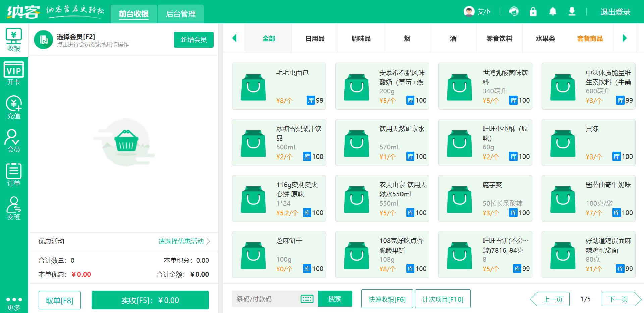Image resolution: width=644 pixels, height=313 pixels.
Task: Open the notification bell icon
Action: pos(552,11)
